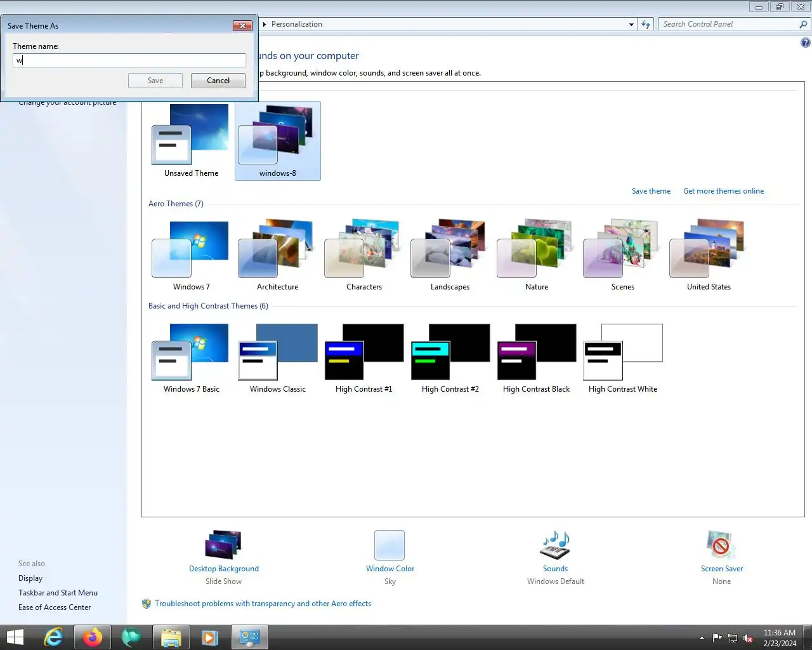The image size is (812, 650).
Task: Click Get more themes online
Action: click(x=723, y=191)
